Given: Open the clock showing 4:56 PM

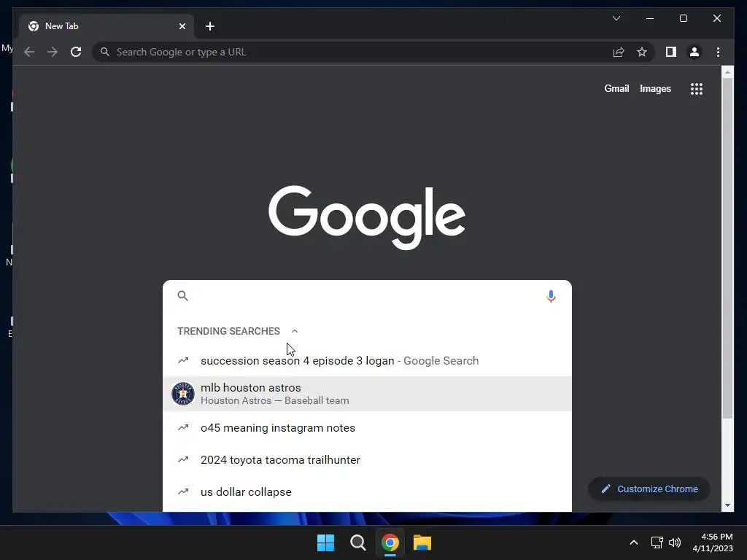Looking at the screenshot, I should pyautogui.click(x=713, y=542).
